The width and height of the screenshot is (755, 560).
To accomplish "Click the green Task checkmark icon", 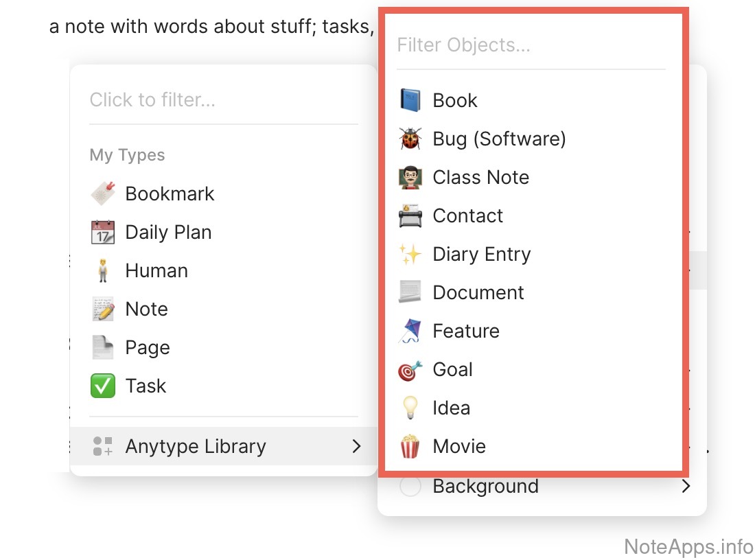I will point(103,386).
